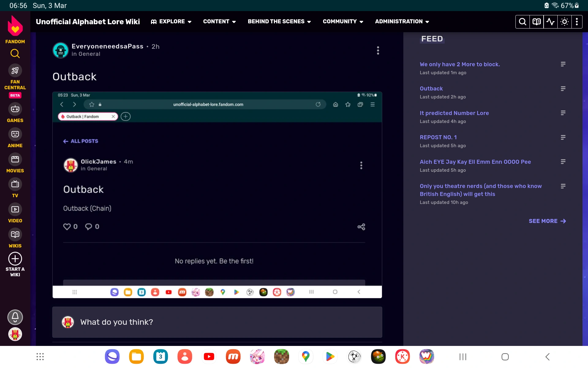This screenshot has height=368, width=588.
Task: Toggle light/dark theme sun icon
Action: 564,22
